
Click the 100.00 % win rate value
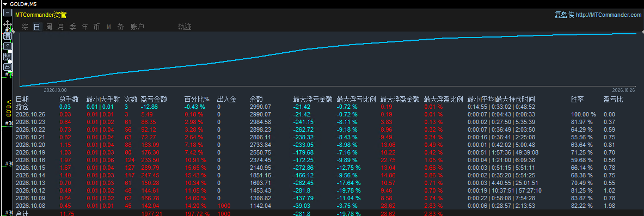tap(583, 114)
